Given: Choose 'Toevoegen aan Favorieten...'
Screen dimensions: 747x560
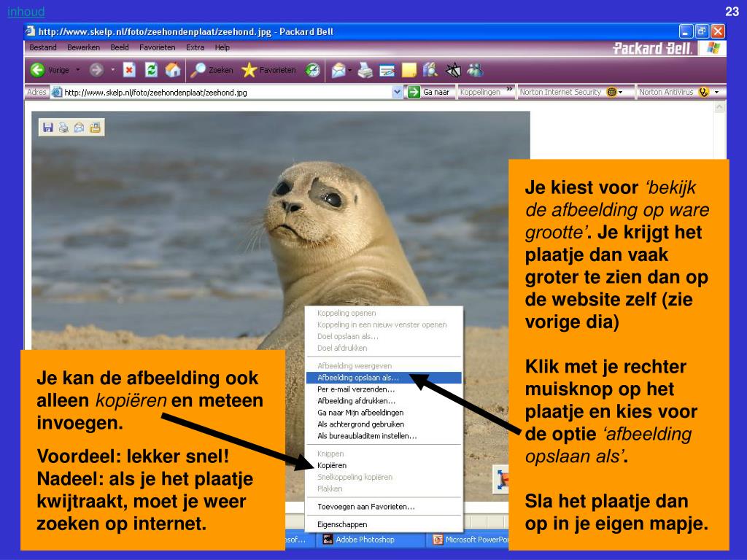Looking at the screenshot, I should 384,507.
